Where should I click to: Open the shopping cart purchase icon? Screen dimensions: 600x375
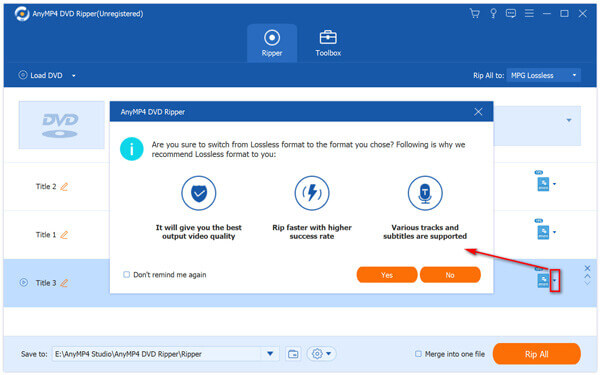pos(474,14)
